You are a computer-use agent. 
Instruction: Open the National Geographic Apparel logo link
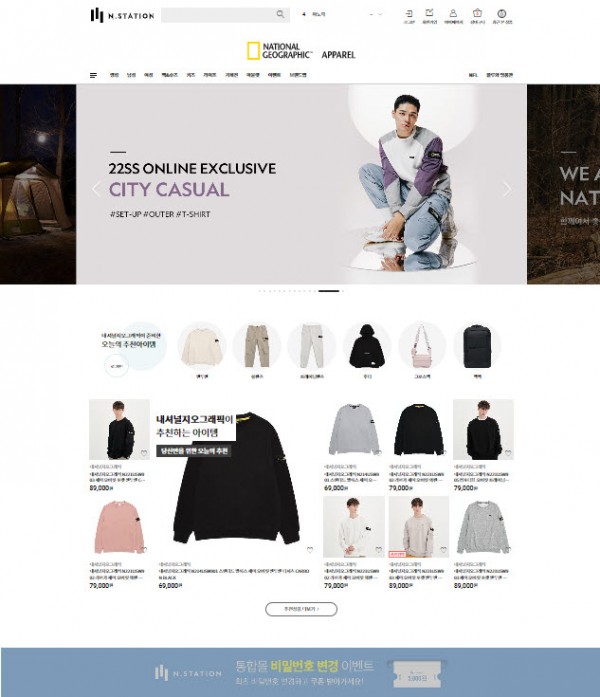click(x=301, y=51)
